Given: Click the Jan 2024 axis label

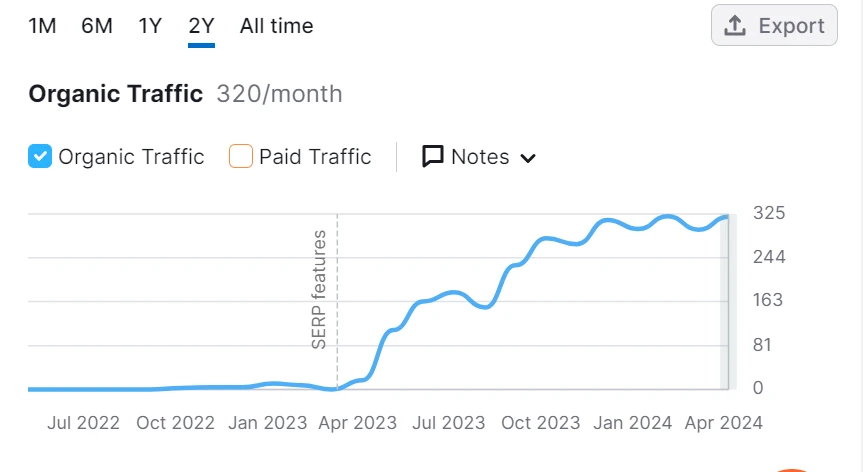Looking at the screenshot, I should pos(632,422).
